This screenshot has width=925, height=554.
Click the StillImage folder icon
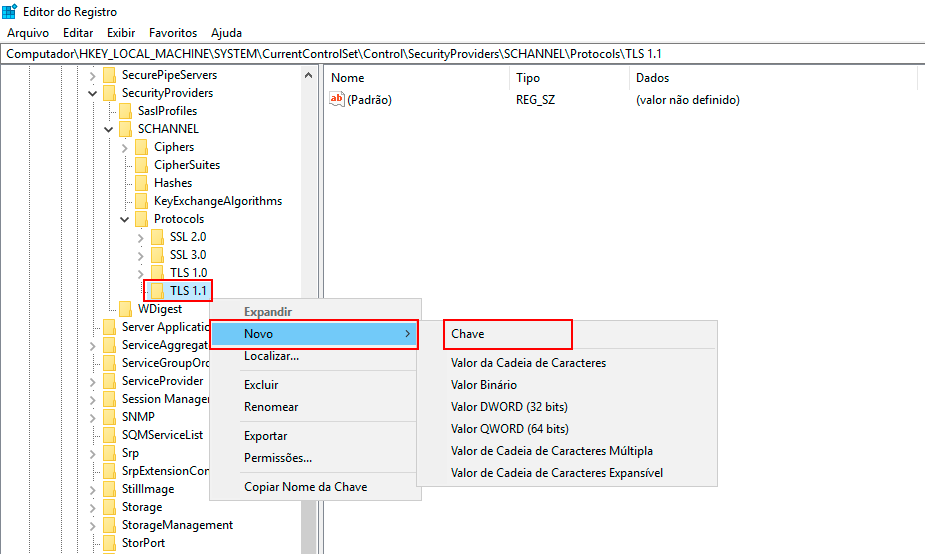pyautogui.click(x=109, y=489)
